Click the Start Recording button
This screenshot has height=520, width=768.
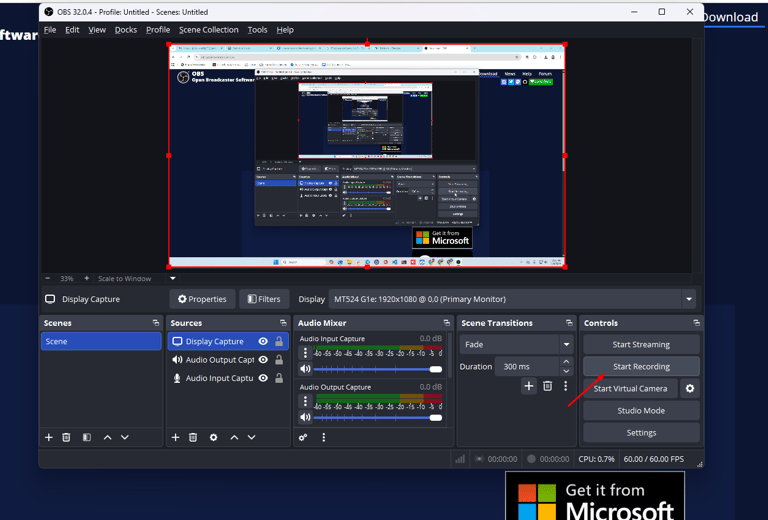click(641, 366)
